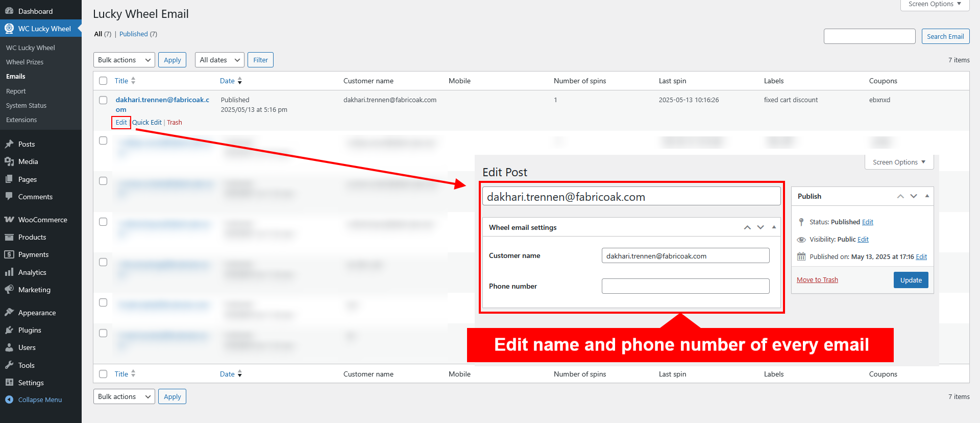Click Edit under dakhari.trennen email row
Viewport: 980px width, 423px height.
121,123
